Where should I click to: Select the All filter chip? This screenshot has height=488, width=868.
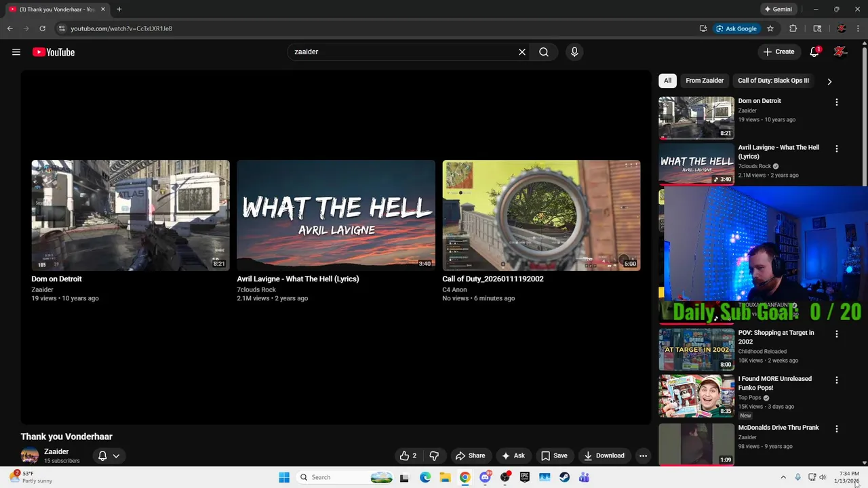tap(667, 81)
